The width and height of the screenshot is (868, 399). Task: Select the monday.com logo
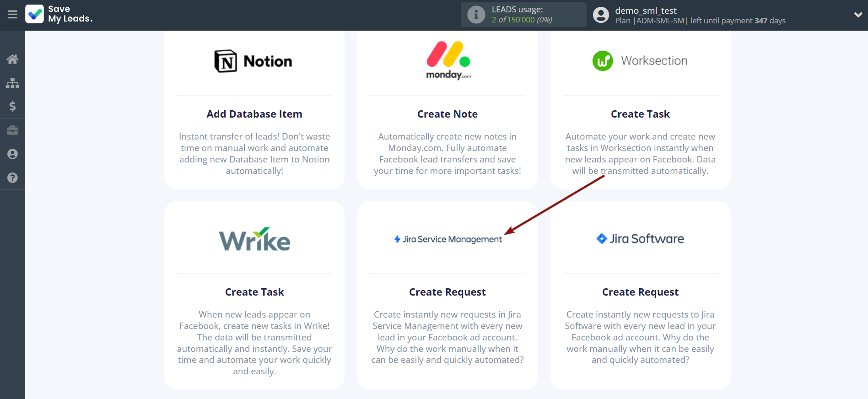point(448,60)
